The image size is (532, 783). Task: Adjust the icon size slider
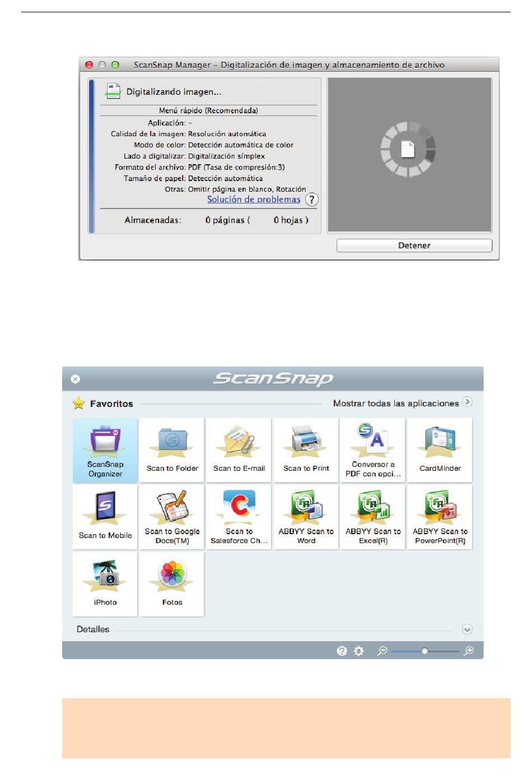[425, 651]
